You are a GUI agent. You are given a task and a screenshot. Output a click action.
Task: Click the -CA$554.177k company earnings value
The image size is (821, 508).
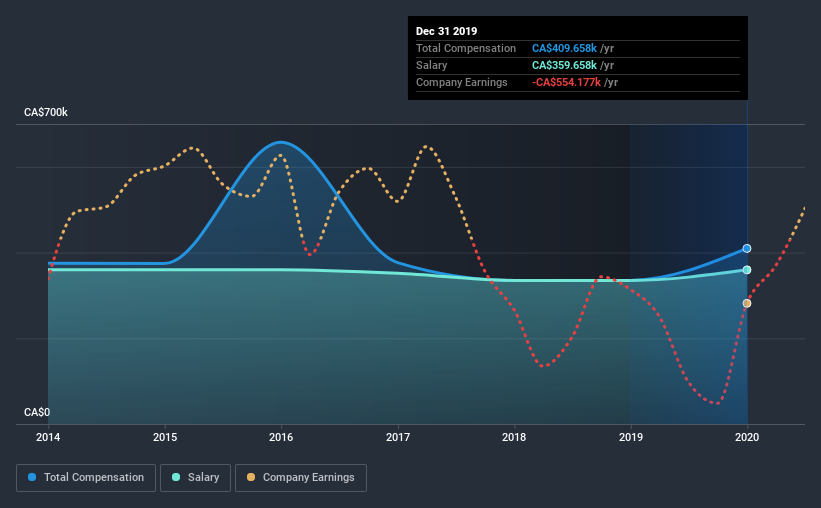[x=567, y=82]
